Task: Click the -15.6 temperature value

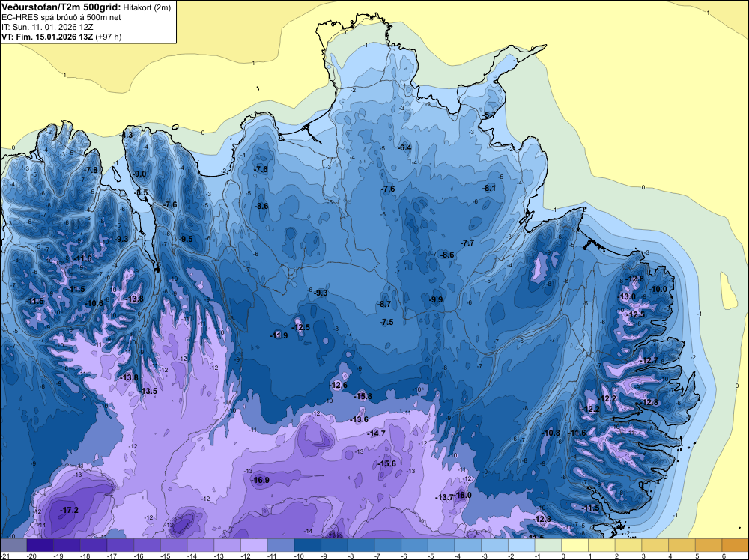Action: [386, 463]
